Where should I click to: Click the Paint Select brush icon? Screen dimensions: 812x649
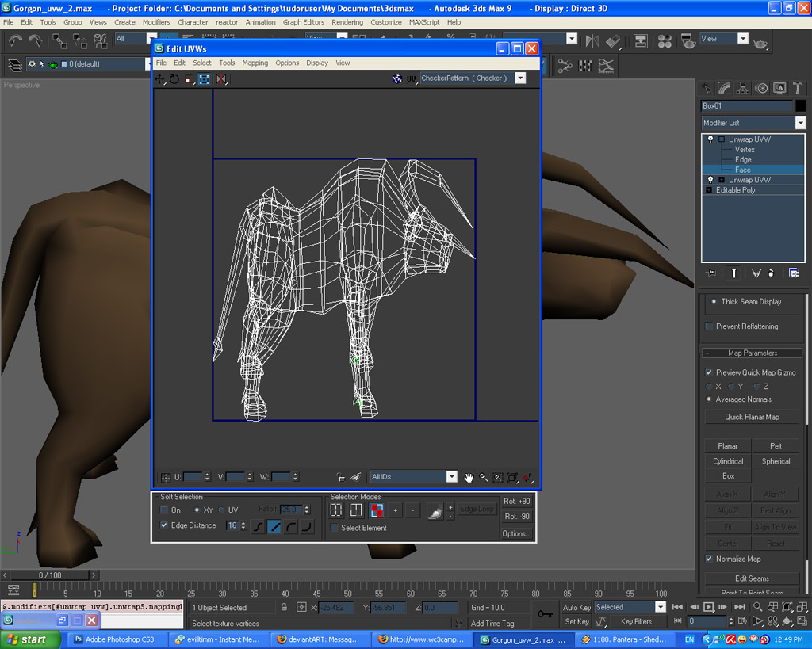(x=435, y=511)
